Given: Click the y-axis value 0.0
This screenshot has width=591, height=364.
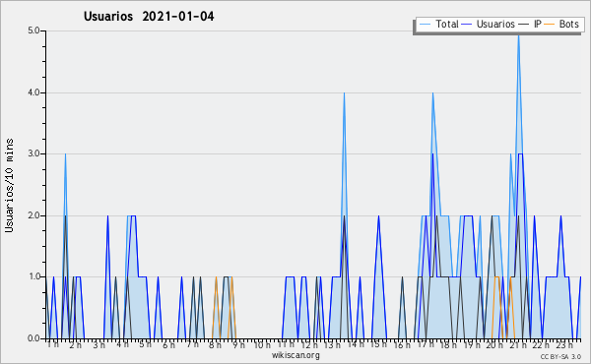Looking at the screenshot, I should pyautogui.click(x=33, y=338).
